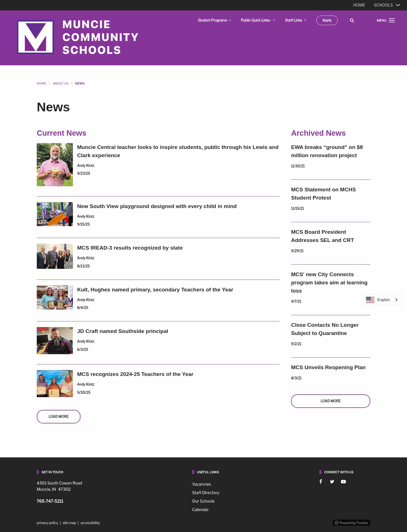This screenshot has height=532, width=407.
Task: Open the hamburger MENU icon
Action: point(391,20)
